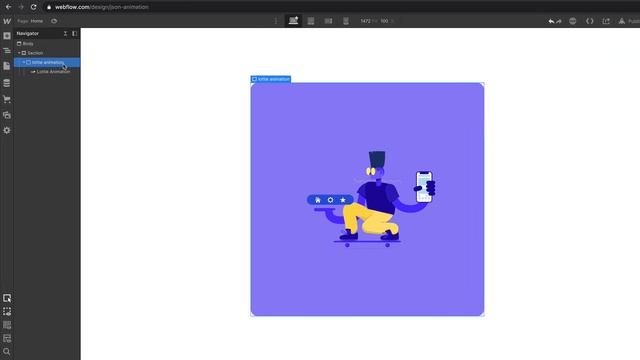Switch to mobile portrait breakpoint
The width and height of the screenshot is (640, 360).
pyautogui.click(x=346, y=21)
